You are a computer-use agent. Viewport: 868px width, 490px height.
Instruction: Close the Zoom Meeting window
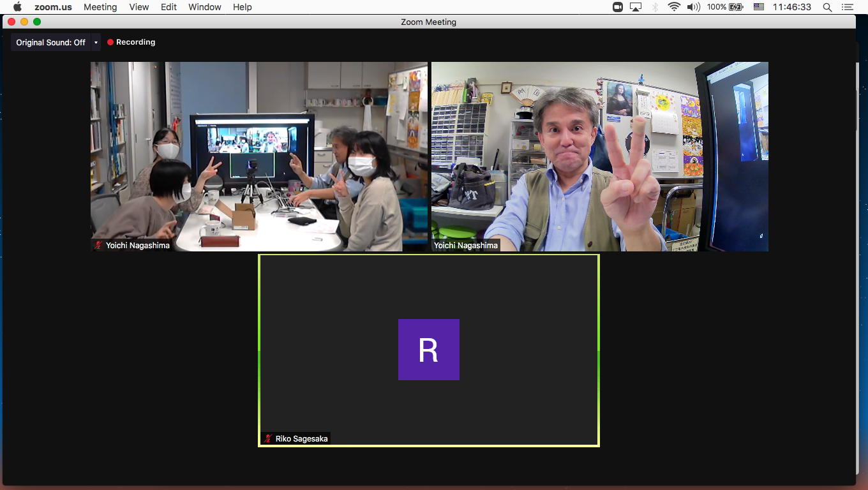click(x=11, y=22)
